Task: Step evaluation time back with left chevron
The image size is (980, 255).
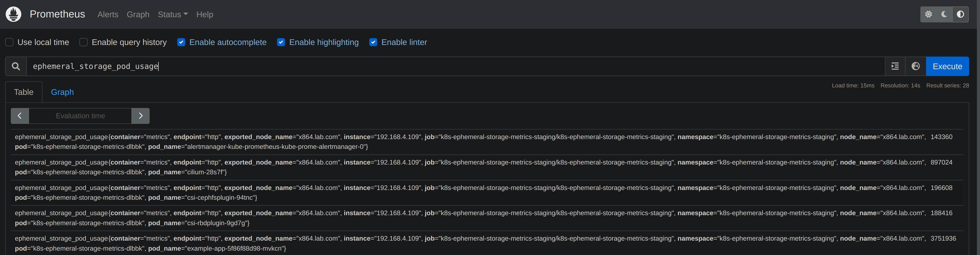Action: tap(20, 116)
